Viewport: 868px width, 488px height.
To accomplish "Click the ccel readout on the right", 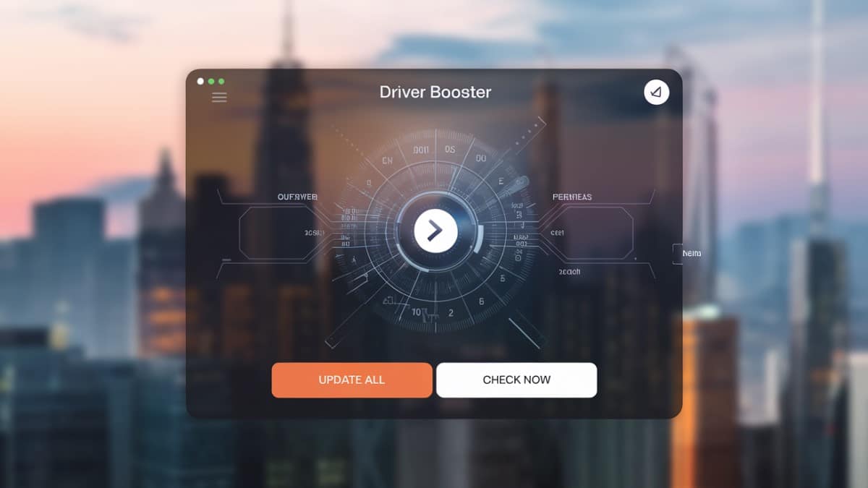I will [x=557, y=234].
